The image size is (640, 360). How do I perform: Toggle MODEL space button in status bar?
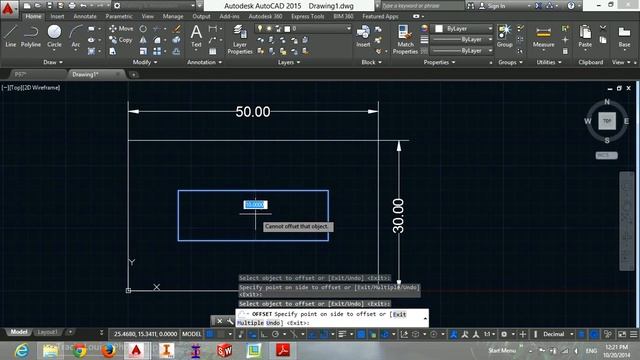pyautogui.click(x=192, y=334)
